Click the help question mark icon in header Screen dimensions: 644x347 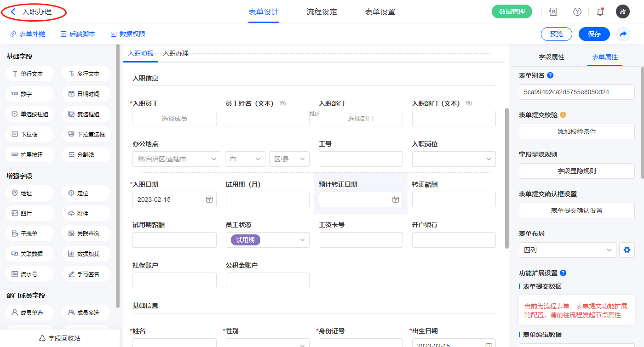pyautogui.click(x=577, y=12)
